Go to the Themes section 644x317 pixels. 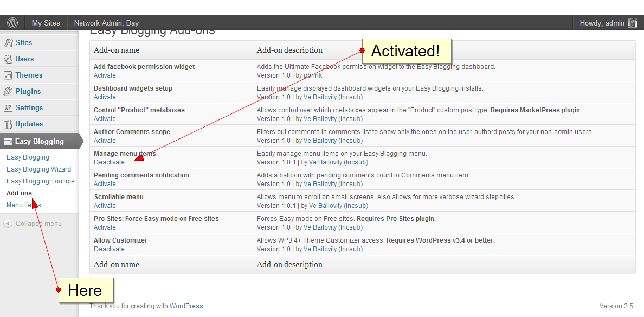click(x=29, y=75)
